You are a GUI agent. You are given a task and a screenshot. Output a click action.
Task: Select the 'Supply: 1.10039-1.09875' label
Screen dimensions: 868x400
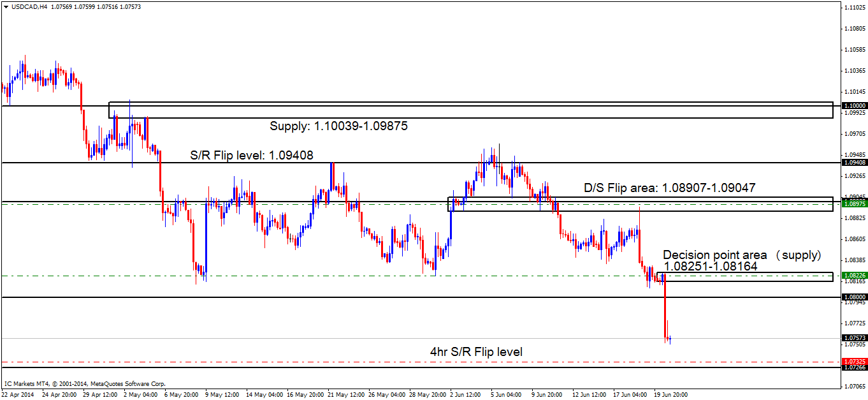coord(338,126)
